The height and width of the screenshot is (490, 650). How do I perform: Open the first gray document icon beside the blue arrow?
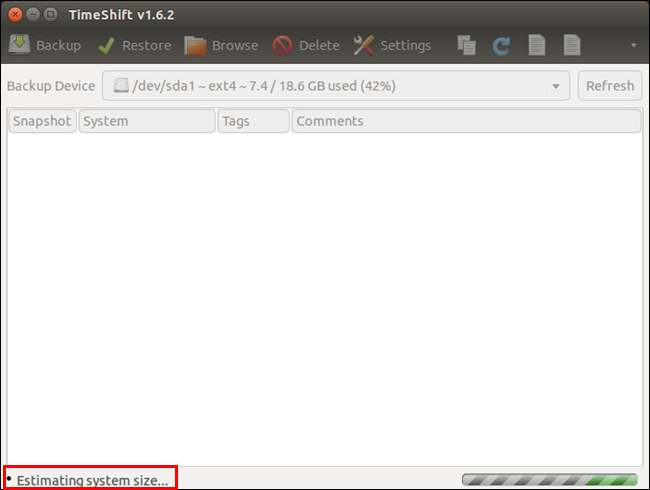tap(537, 45)
